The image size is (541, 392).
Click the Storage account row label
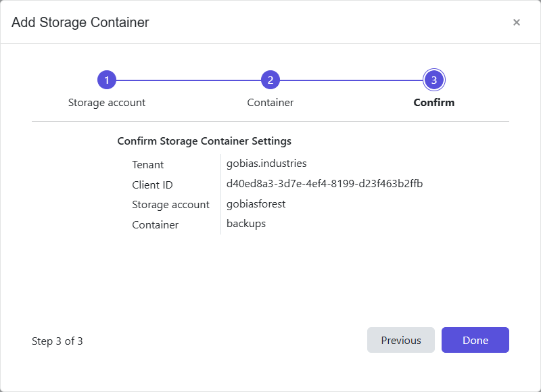[x=170, y=204]
